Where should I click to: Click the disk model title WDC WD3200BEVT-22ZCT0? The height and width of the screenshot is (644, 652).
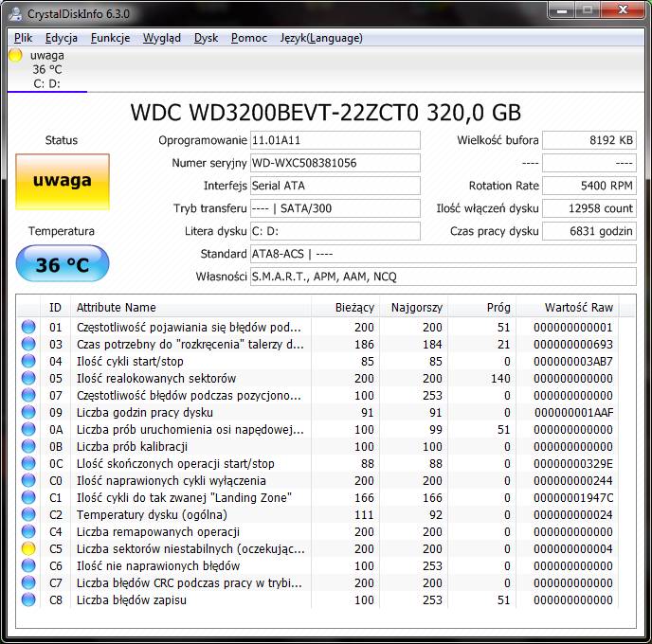coord(326,112)
